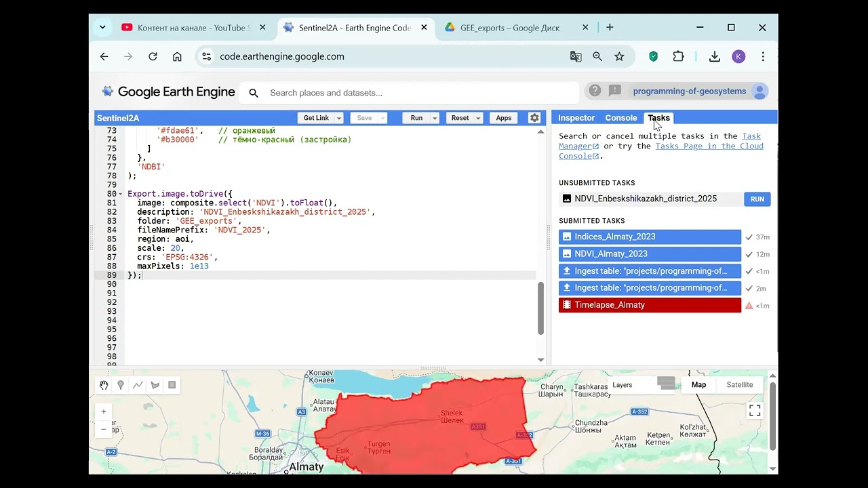Click the browser reload button
Viewport: 868px width, 488px height.
[x=153, y=57]
